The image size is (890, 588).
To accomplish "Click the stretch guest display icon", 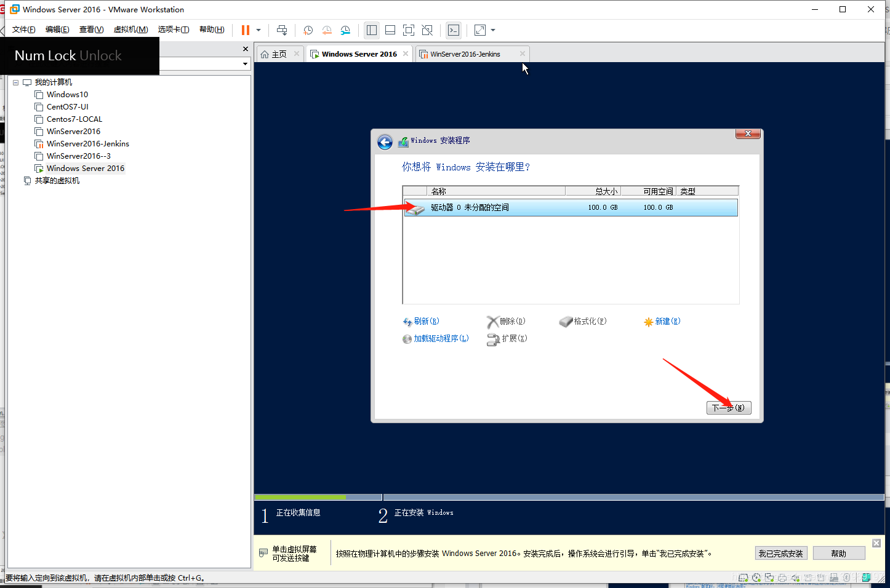I will [480, 30].
